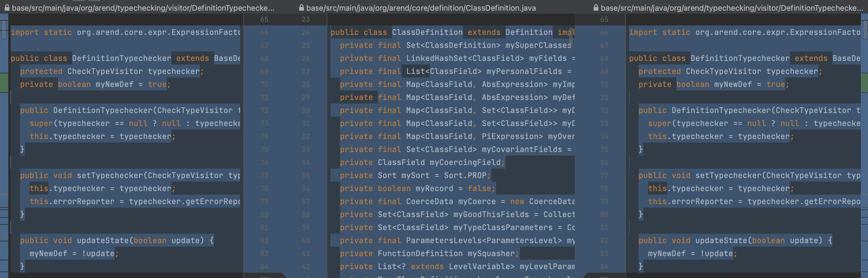868x278 pixels.
Task: Click 'public class ClassDefinition extends Definition' line
Action: coord(453,32)
